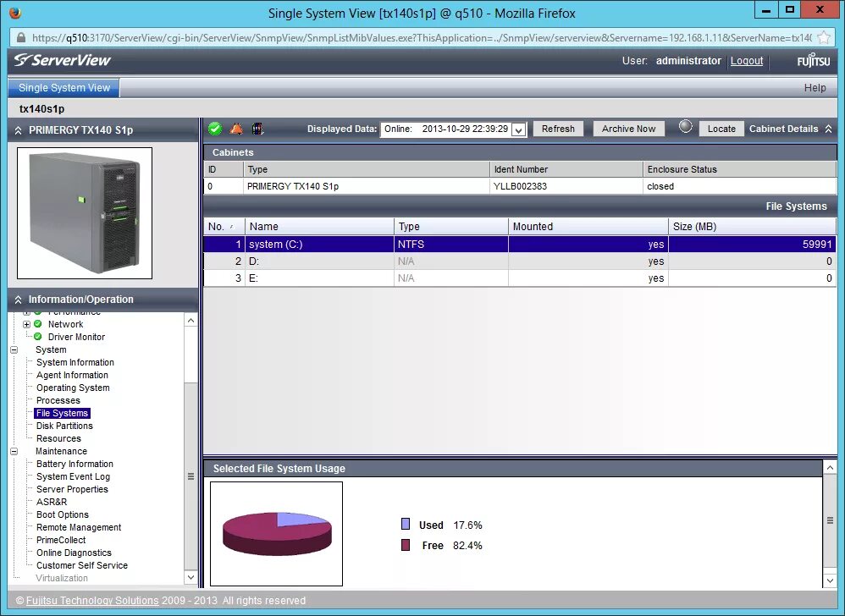Click the Refresh button
This screenshot has width=845, height=616.
point(558,129)
